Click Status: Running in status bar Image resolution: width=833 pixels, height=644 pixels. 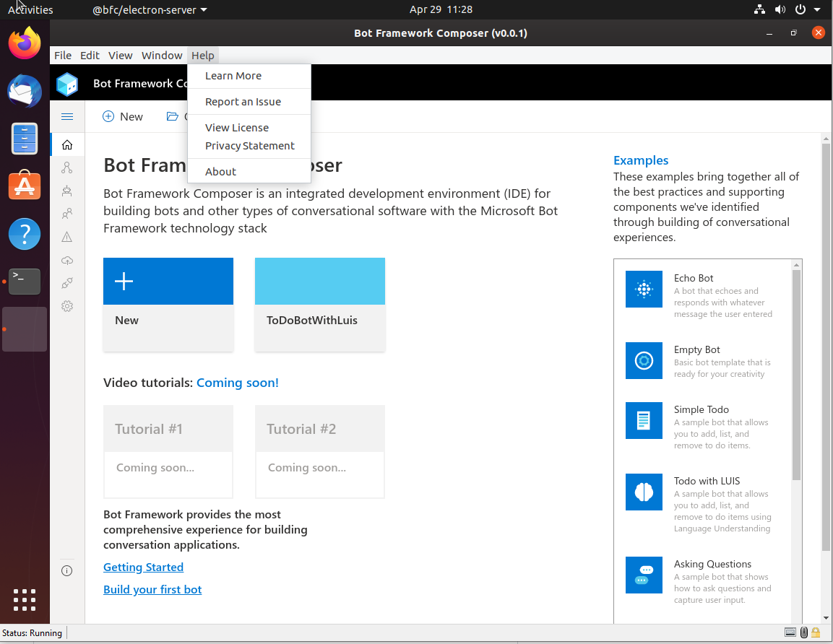(32, 633)
